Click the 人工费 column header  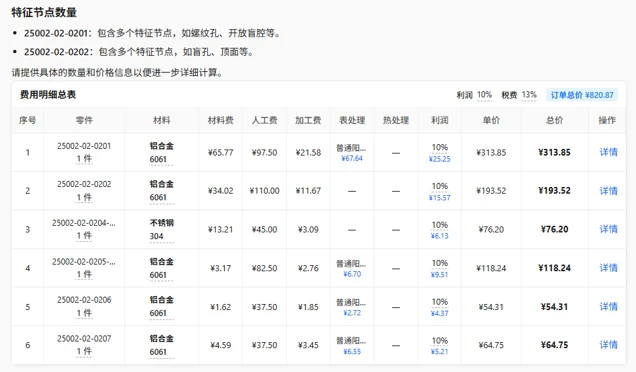pos(264,120)
